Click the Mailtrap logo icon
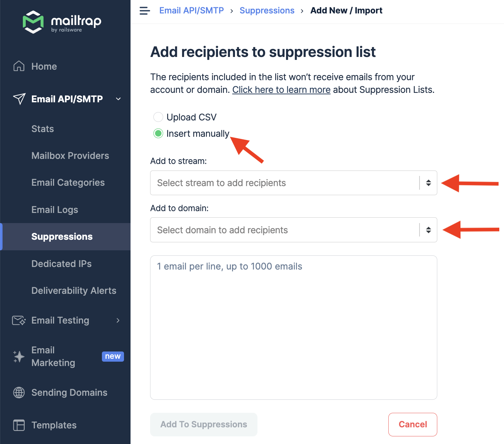 pyautogui.click(x=33, y=22)
